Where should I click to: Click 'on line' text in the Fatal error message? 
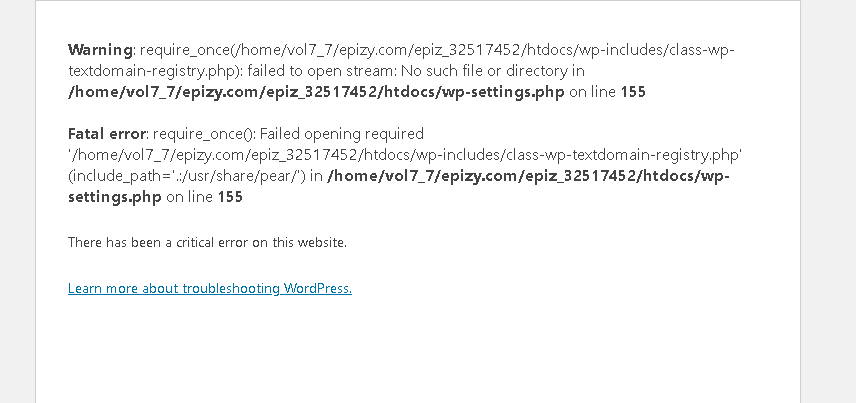click(190, 197)
